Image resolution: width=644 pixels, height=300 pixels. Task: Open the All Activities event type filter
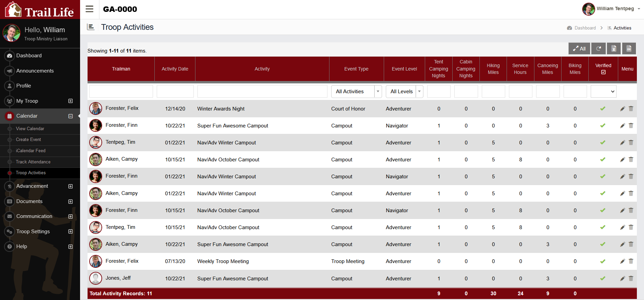[356, 92]
